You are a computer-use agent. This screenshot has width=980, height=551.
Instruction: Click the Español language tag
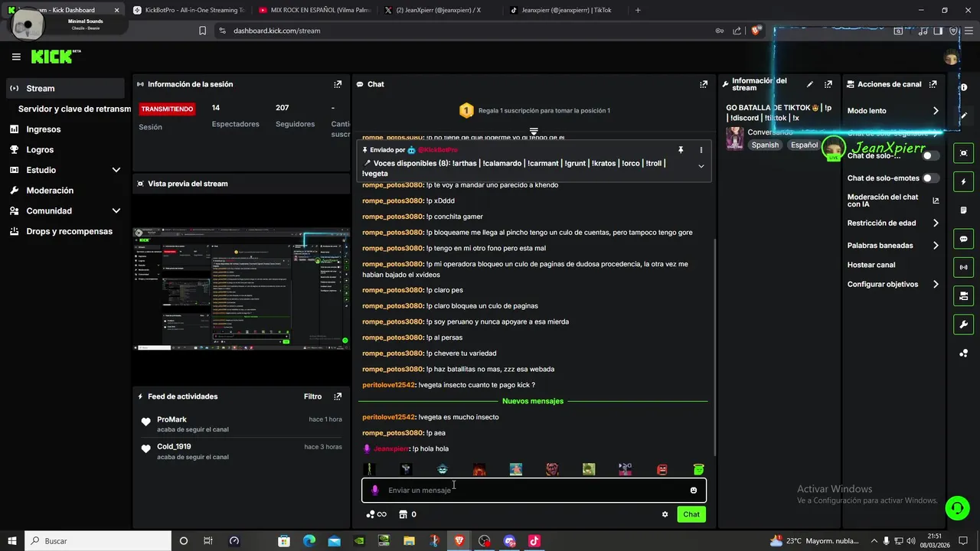click(804, 145)
